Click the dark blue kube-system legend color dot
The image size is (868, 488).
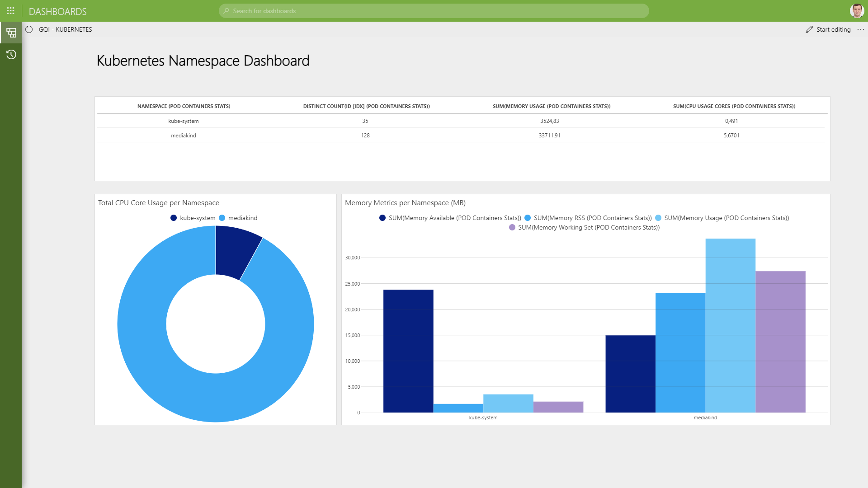(173, 218)
